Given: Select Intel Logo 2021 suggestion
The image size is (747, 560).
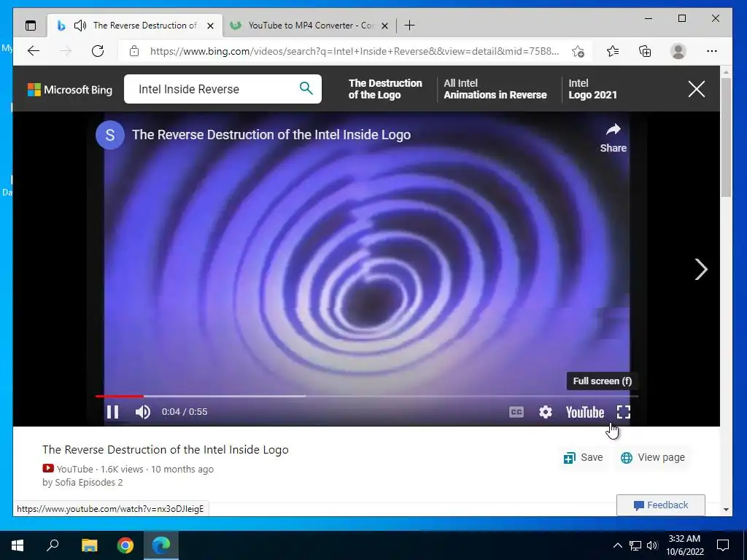Looking at the screenshot, I should 592,89.
